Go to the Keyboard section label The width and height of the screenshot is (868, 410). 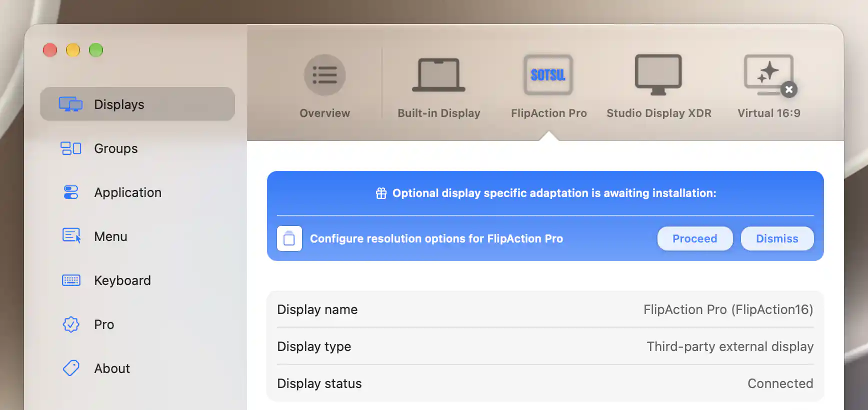pyautogui.click(x=122, y=280)
